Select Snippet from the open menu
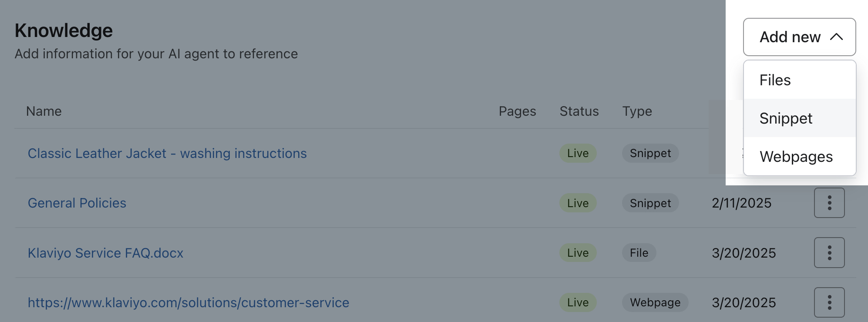Image resolution: width=868 pixels, height=322 pixels. point(786,117)
